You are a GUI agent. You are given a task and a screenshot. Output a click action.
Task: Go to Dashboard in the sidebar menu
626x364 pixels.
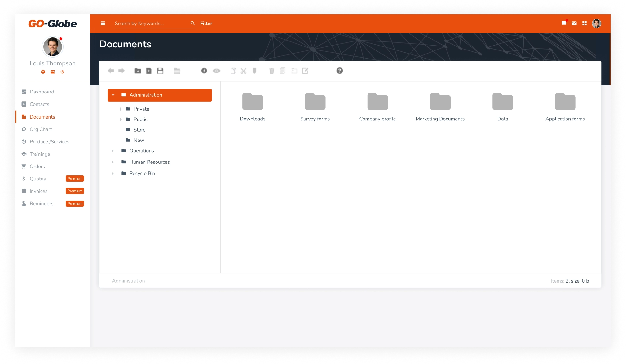(x=42, y=92)
